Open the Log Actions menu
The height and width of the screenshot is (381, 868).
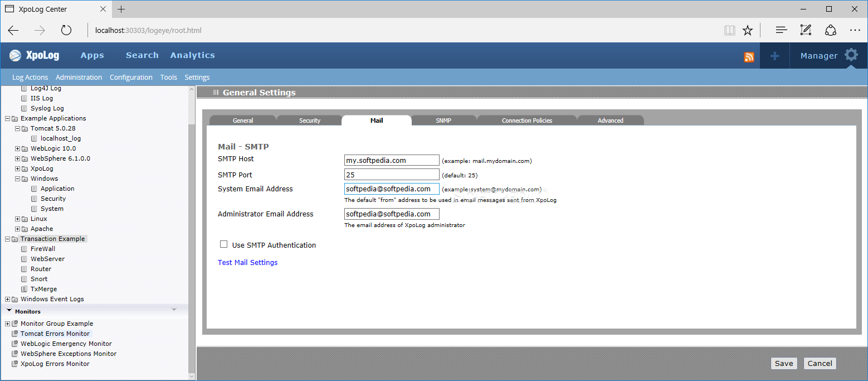coord(30,78)
